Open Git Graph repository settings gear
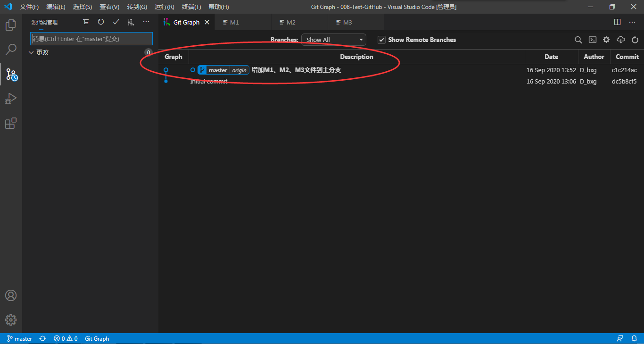 pyautogui.click(x=607, y=40)
